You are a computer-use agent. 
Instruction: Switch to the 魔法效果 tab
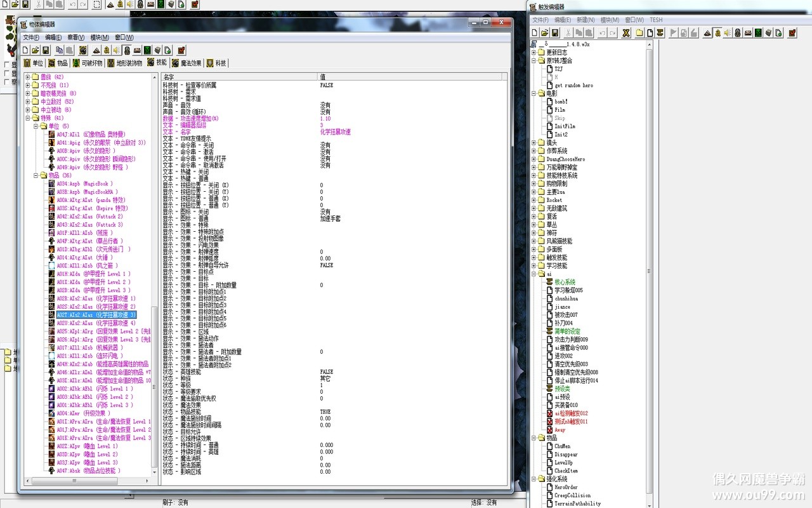tap(187, 63)
